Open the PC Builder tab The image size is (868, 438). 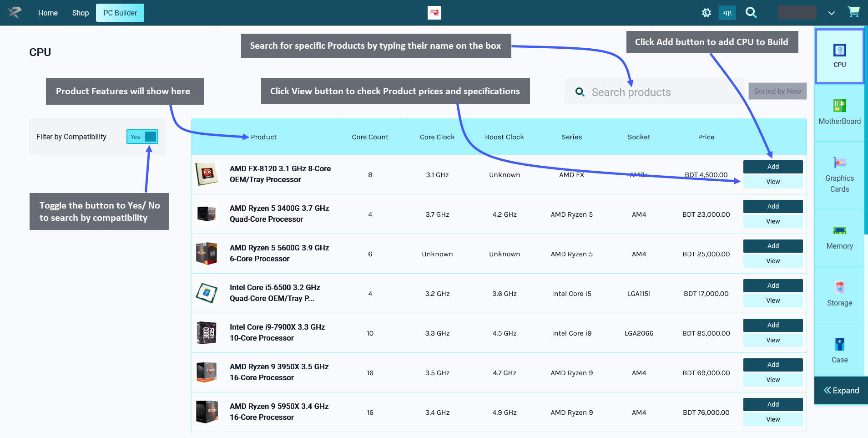tap(120, 13)
